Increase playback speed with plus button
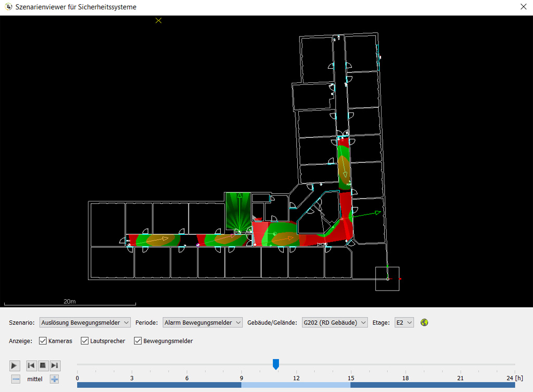 [x=54, y=379]
